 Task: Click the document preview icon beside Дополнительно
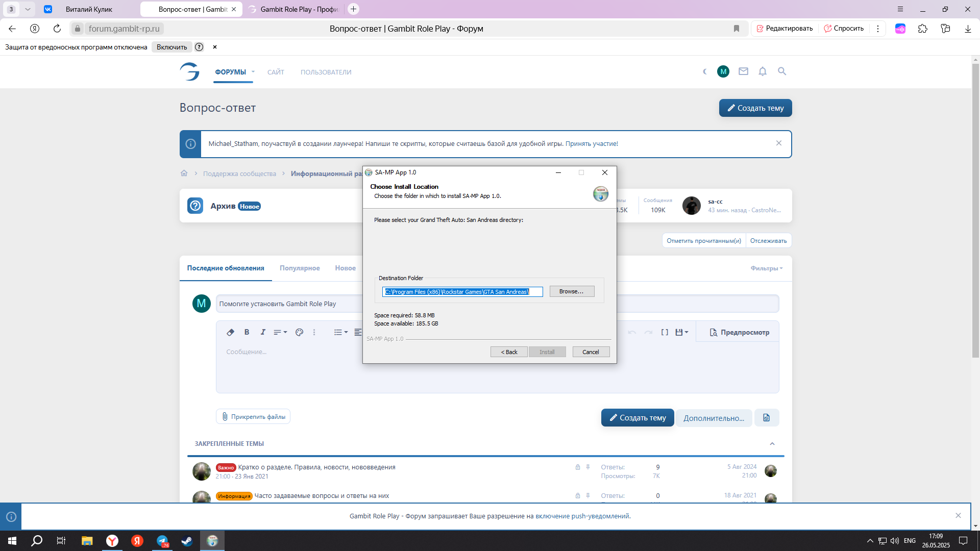click(766, 418)
